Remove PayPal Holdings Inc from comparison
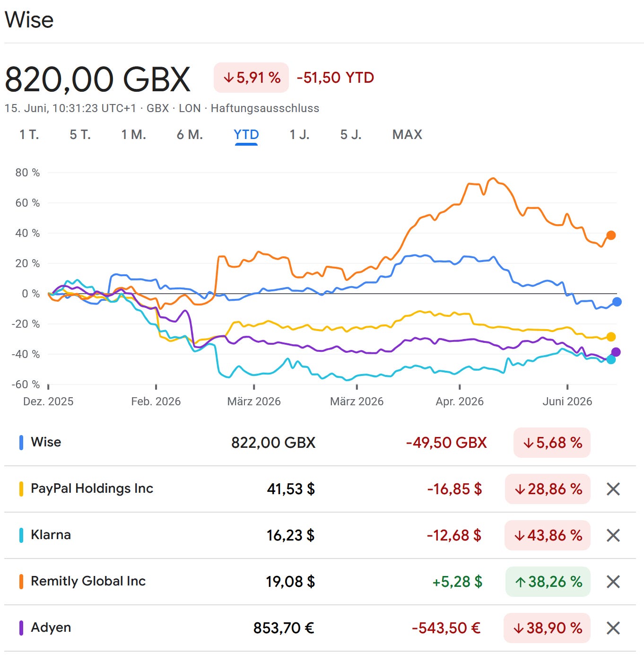644x663 pixels. 613,489
